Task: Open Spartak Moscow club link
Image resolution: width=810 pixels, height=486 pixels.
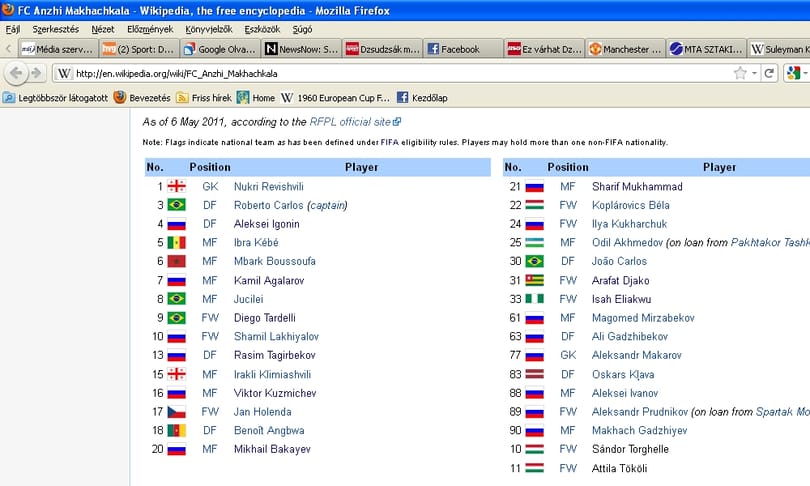Action: coord(783,412)
